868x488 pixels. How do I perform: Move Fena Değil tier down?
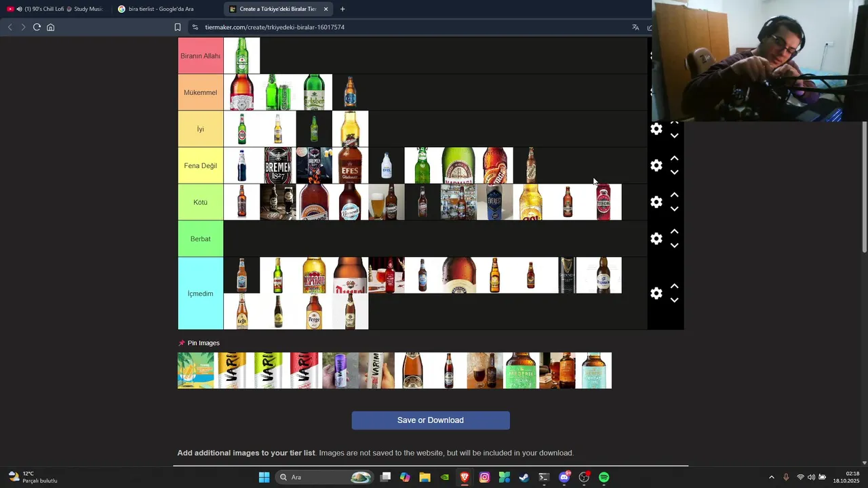(x=674, y=172)
